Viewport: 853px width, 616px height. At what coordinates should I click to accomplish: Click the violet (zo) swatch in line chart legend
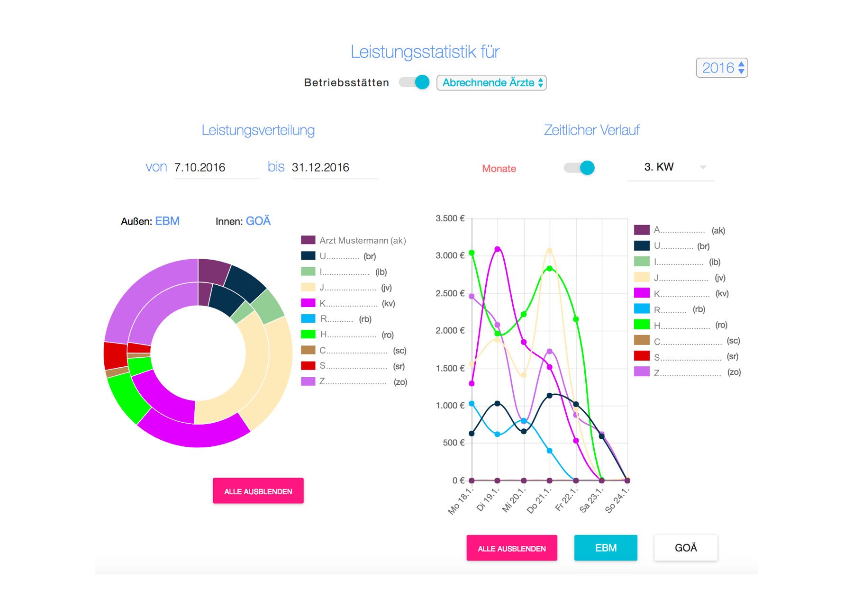pyautogui.click(x=642, y=372)
